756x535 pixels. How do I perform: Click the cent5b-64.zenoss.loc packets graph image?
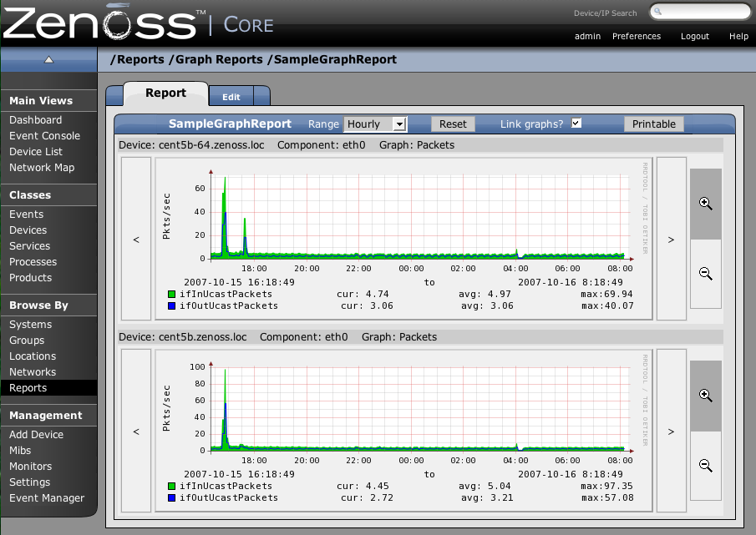(403, 239)
